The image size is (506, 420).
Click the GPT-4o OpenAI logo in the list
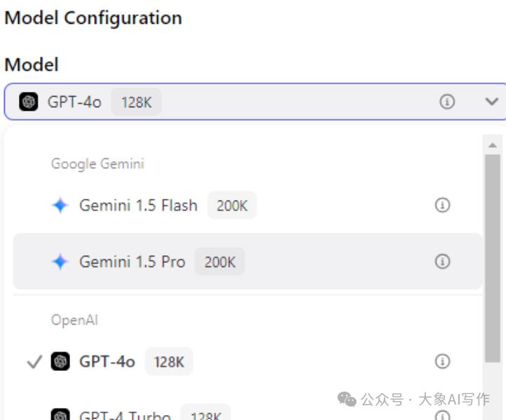click(60, 361)
